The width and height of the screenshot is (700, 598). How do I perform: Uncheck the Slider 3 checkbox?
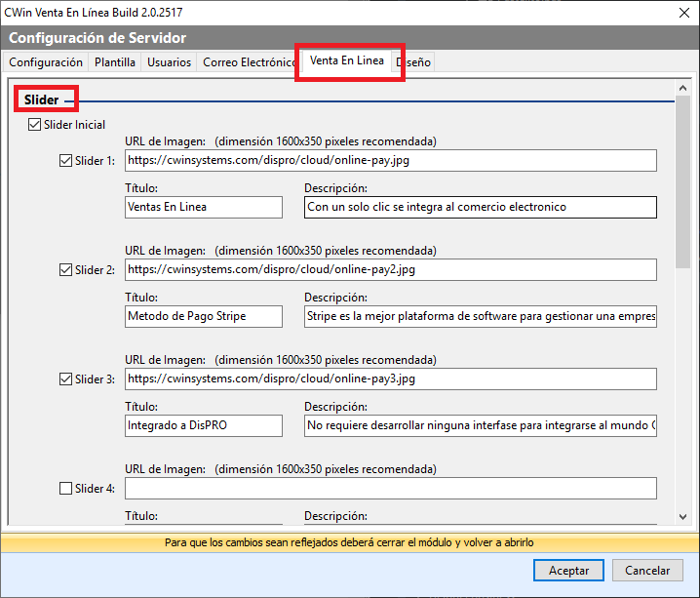[x=66, y=379]
